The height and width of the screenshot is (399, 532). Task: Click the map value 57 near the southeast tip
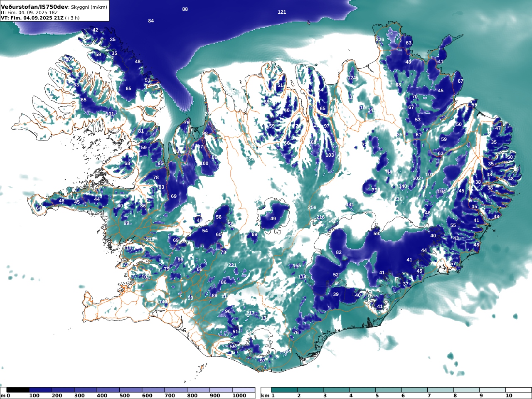coord(453,264)
